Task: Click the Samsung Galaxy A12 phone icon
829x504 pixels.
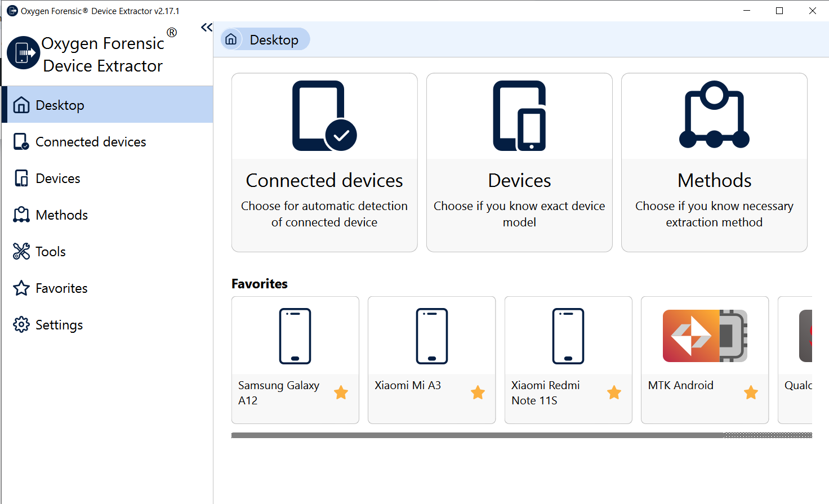Action: [295, 336]
